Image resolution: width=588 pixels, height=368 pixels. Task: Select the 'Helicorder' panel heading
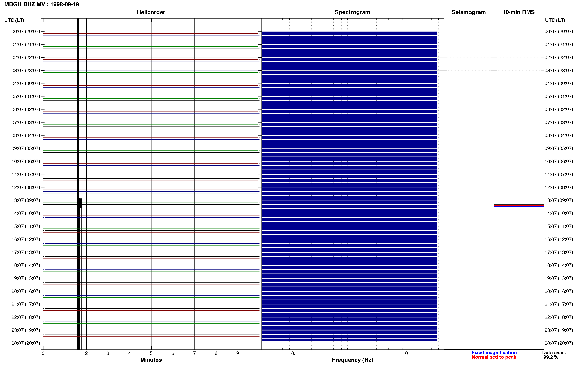[151, 12]
